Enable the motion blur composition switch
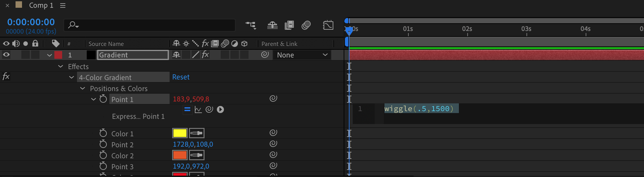Screen dimensions: 644x177 [x=306, y=25]
